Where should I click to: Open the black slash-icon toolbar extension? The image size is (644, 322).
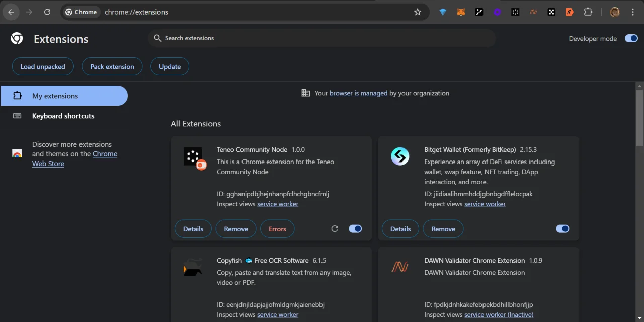pyautogui.click(x=479, y=12)
